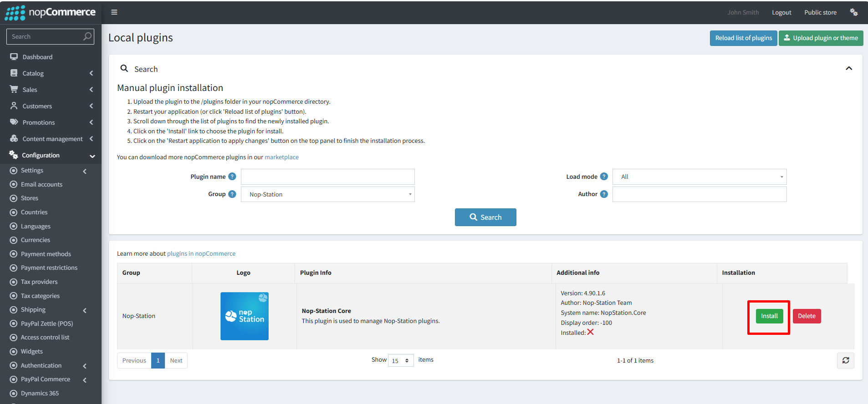The image size is (868, 404).
Task: Collapse the Search panel chevron
Action: tap(849, 68)
